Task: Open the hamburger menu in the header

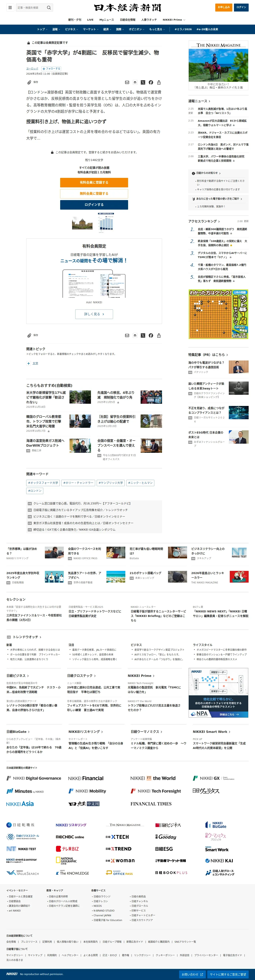Action: (x=10, y=7)
